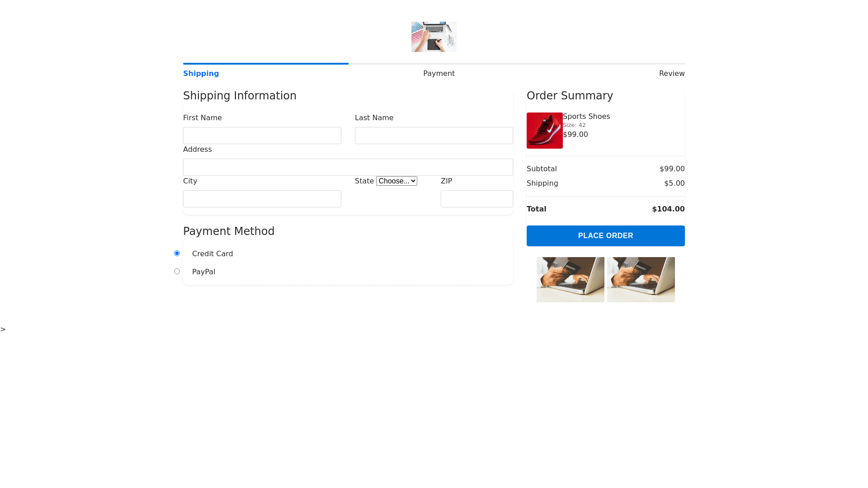Click the right credit card payment image
This screenshot has width=868, height=488.
click(x=641, y=280)
